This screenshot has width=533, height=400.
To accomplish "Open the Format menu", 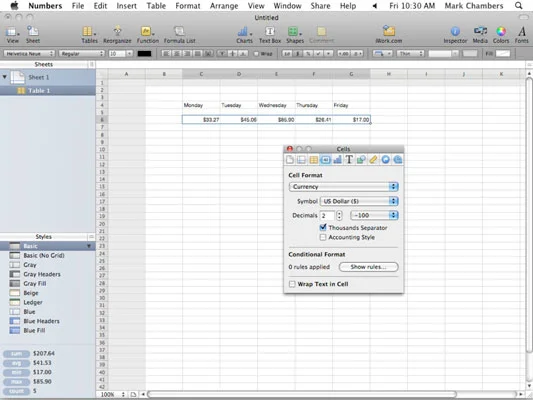I will point(188,6).
